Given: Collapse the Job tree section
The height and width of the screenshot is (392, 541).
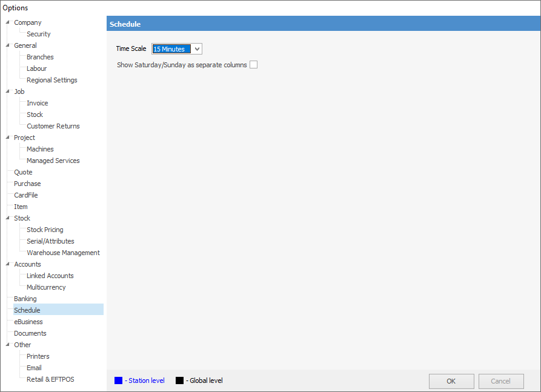Looking at the screenshot, I should 7,91.
